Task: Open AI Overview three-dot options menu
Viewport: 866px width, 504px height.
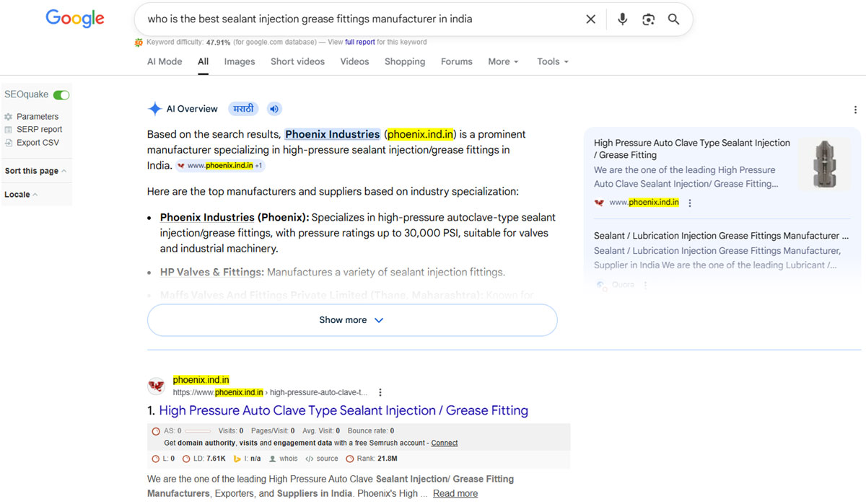Action: (x=855, y=110)
